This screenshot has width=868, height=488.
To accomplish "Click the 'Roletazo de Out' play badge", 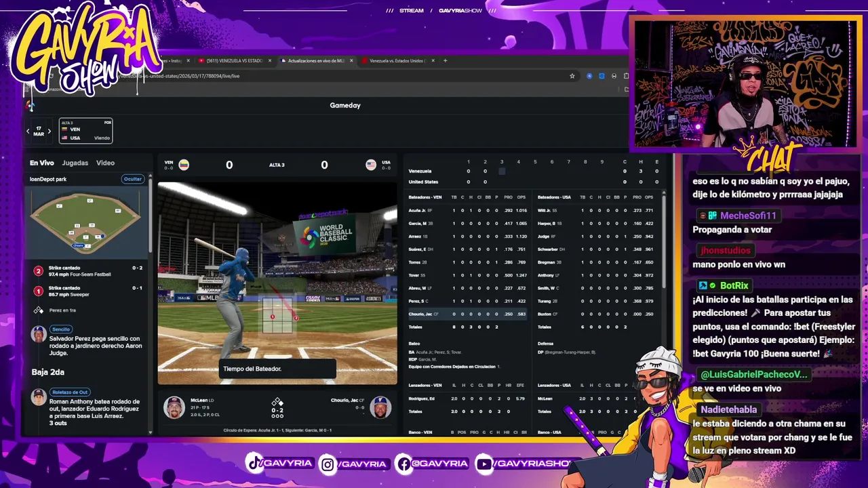I will (70, 392).
